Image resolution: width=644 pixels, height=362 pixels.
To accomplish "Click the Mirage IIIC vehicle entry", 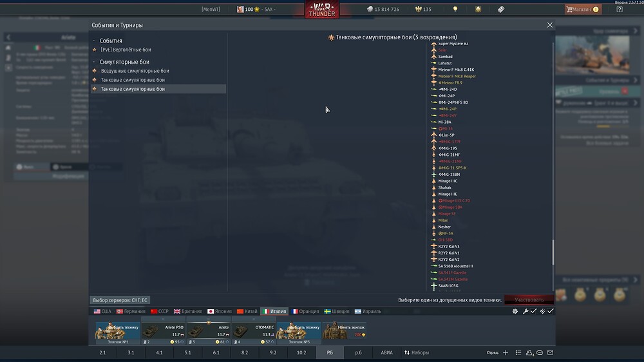I will click(x=448, y=181).
